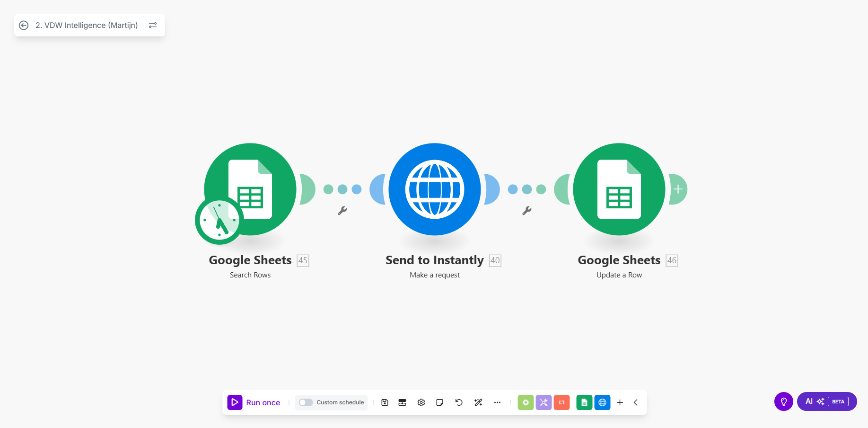Open the Google Sheets Search Rows module
Viewport: 868px width, 428px height.
[250, 189]
